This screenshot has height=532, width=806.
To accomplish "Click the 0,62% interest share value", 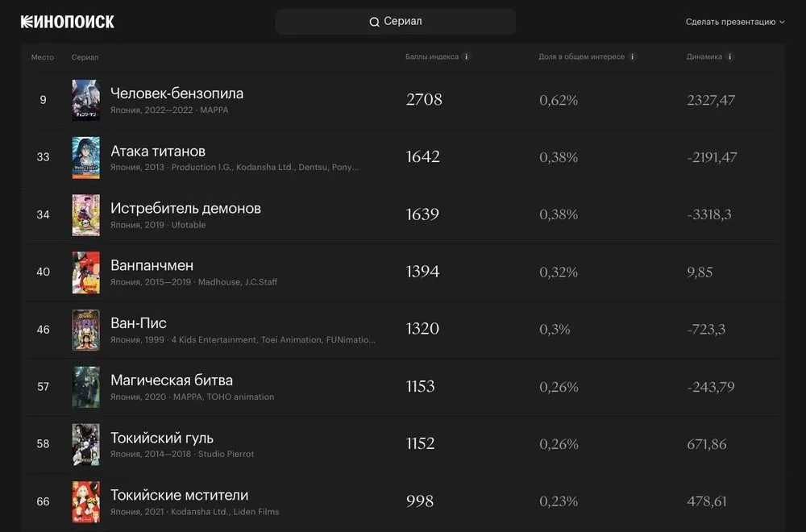I will click(x=559, y=100).
